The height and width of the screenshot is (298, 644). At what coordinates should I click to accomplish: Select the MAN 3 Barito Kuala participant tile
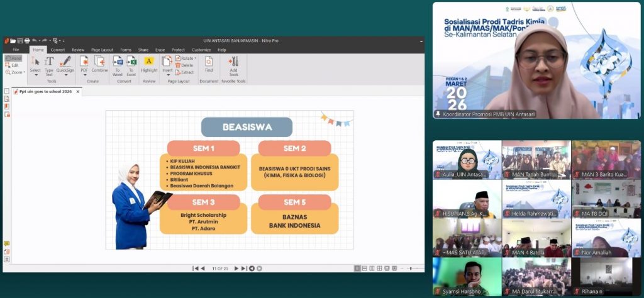606,160
